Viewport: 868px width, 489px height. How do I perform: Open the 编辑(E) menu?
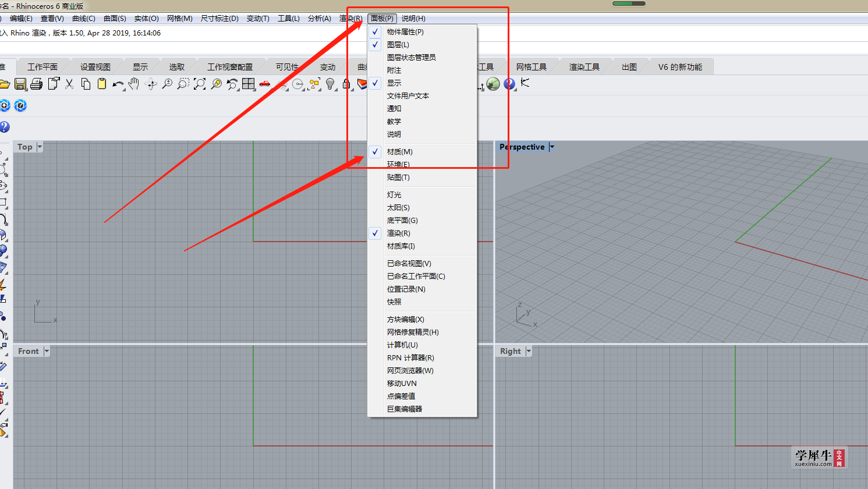21,19
